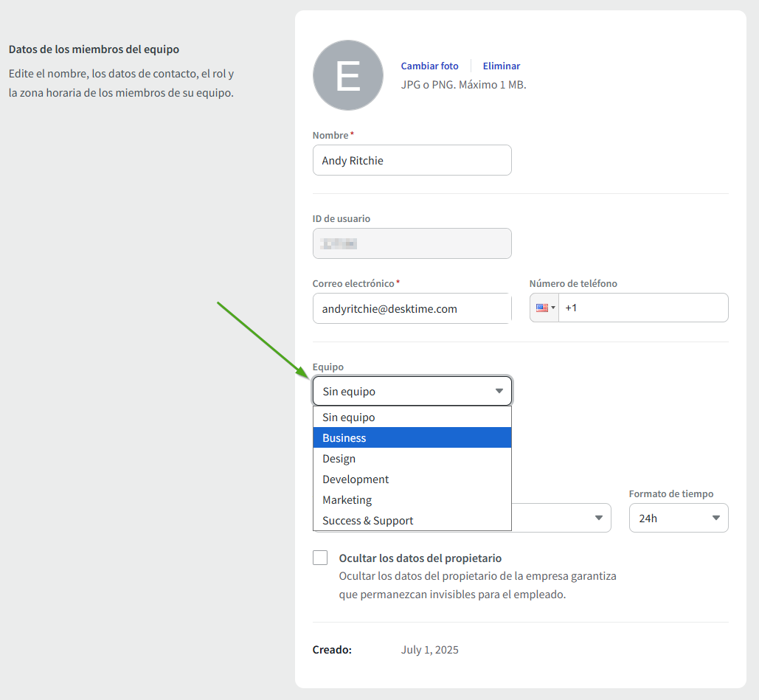Select the Design team option
This screenshot has height=700, width=759.
pos(412,459)
